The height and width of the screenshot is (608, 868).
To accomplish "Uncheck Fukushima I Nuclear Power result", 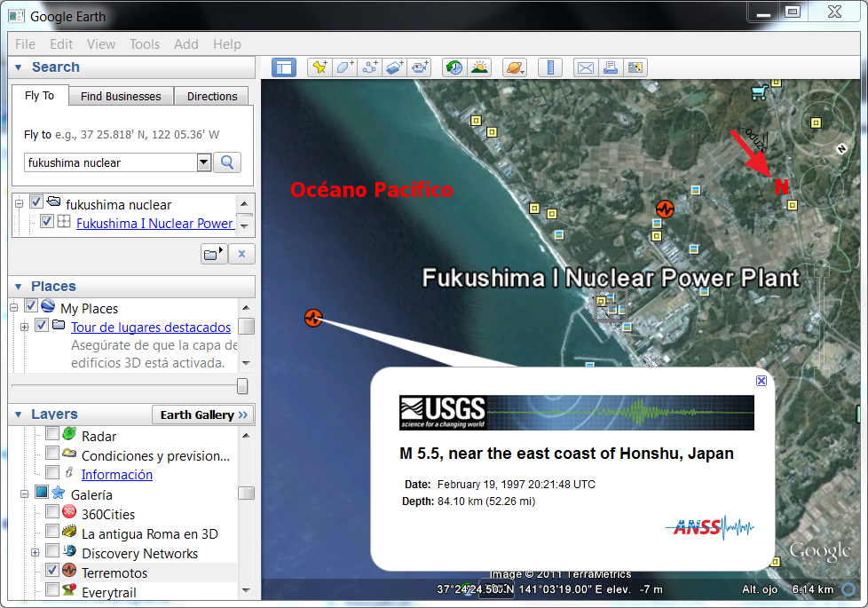I will 47,221.
